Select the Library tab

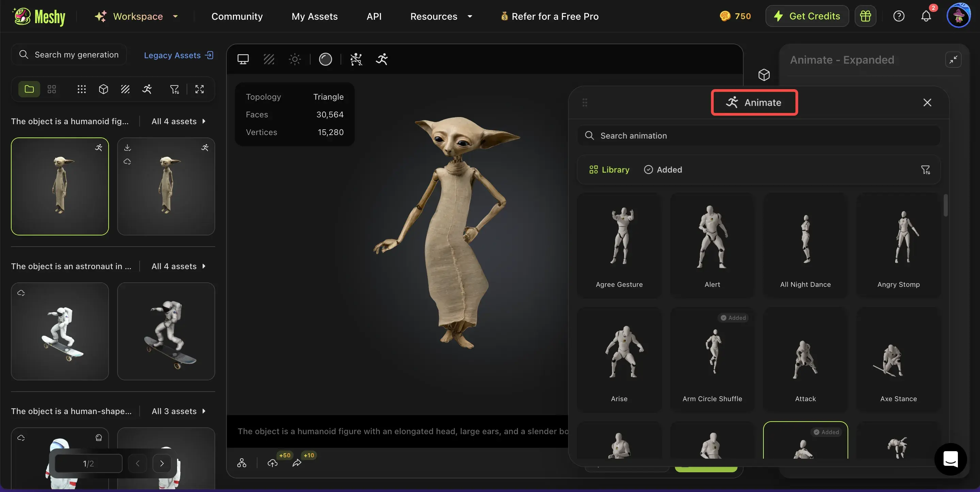[609, 169]
